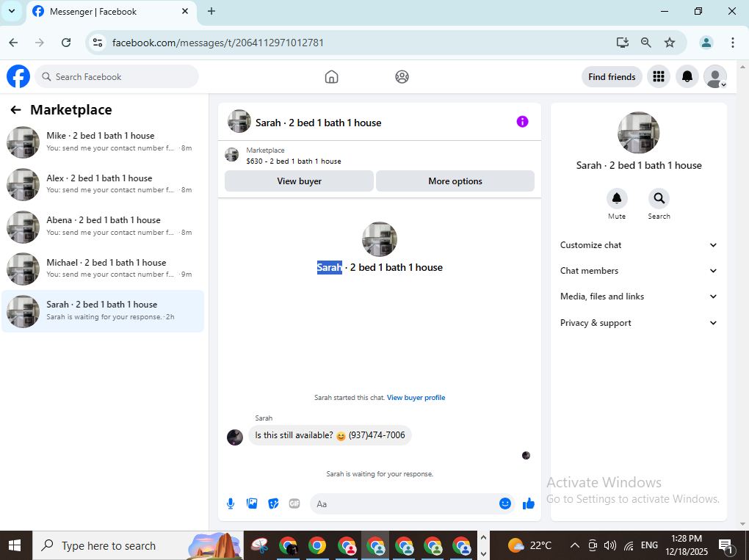Open Chrome three-dot menu
This screenshot has height=560, width=749.
point(733,43)
